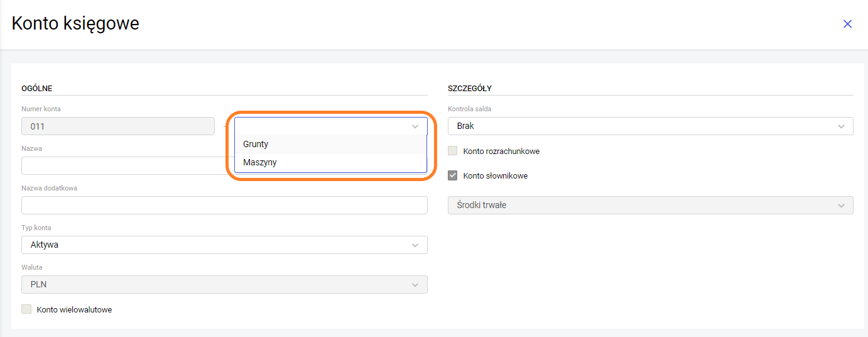Open Kontrola salda dropdown showing Brak
Image resolution: width=868 pixels, height=337 pixels.
[x=641, y=126]
